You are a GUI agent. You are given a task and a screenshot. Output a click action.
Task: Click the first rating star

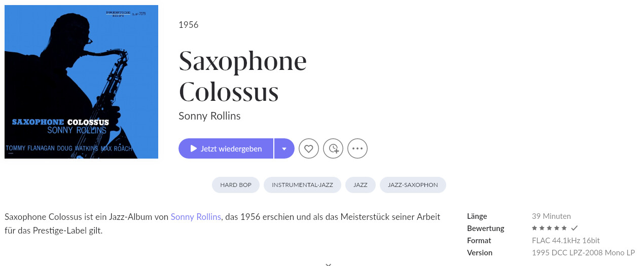[534, 229]
